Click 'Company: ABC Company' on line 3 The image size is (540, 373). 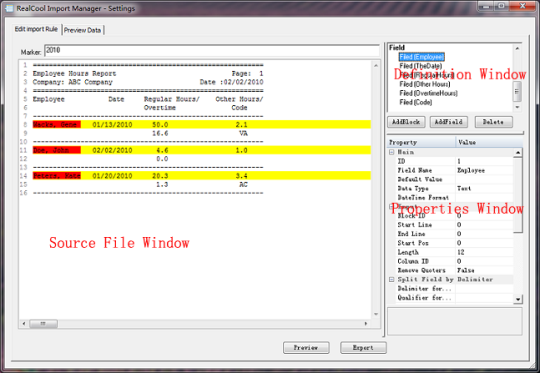point(73,82)
